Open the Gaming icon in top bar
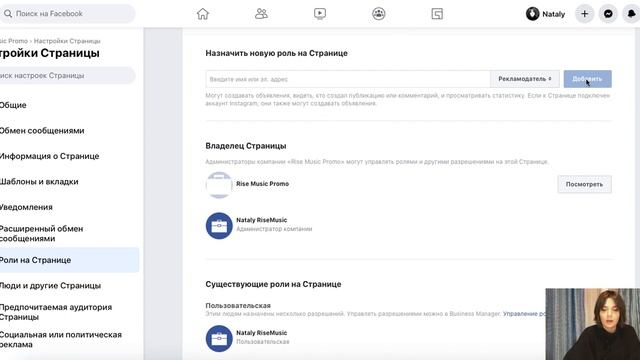Screen dimensions: 640x360 (x=437, y=14)
